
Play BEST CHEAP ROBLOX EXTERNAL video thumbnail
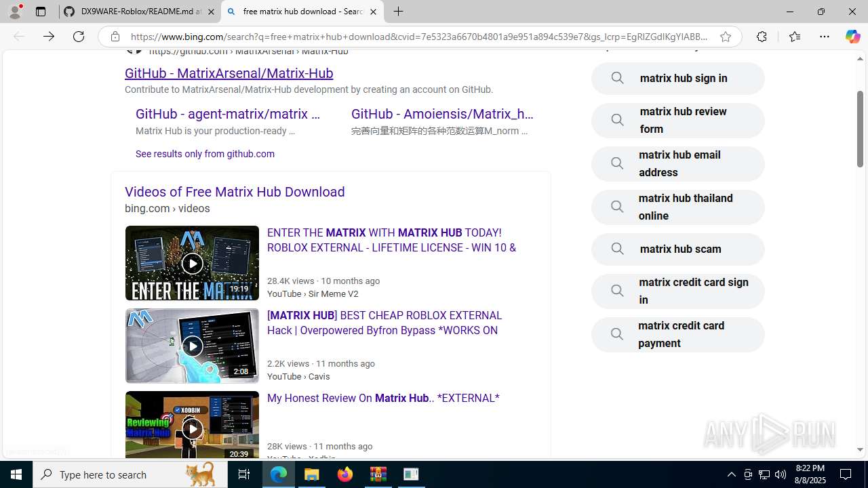(x=192, y=346)
